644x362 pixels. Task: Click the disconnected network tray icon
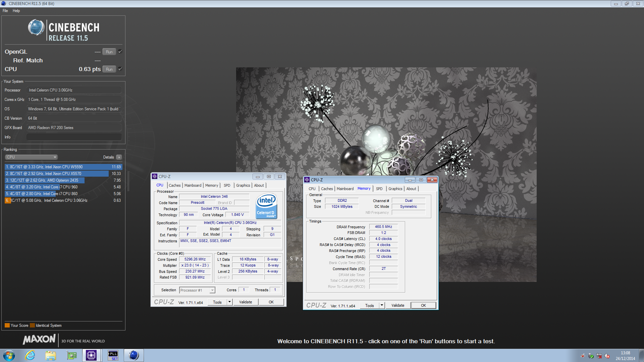pos(599,356)
